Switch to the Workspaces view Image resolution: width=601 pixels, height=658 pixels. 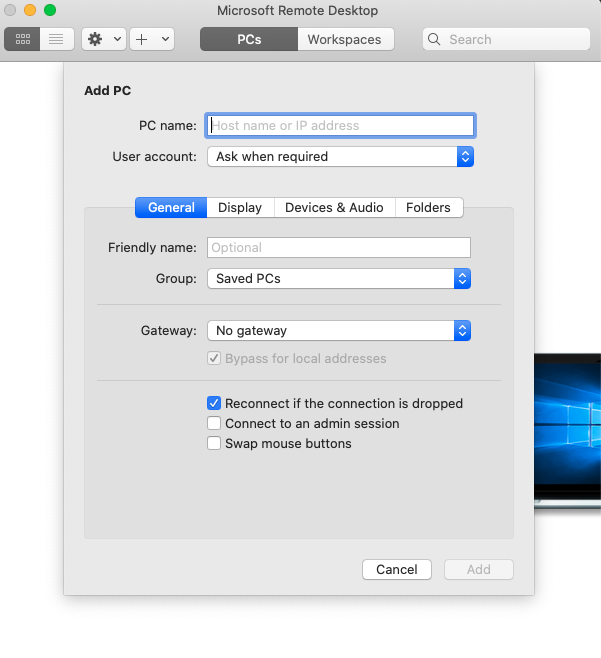coord(344,39)
